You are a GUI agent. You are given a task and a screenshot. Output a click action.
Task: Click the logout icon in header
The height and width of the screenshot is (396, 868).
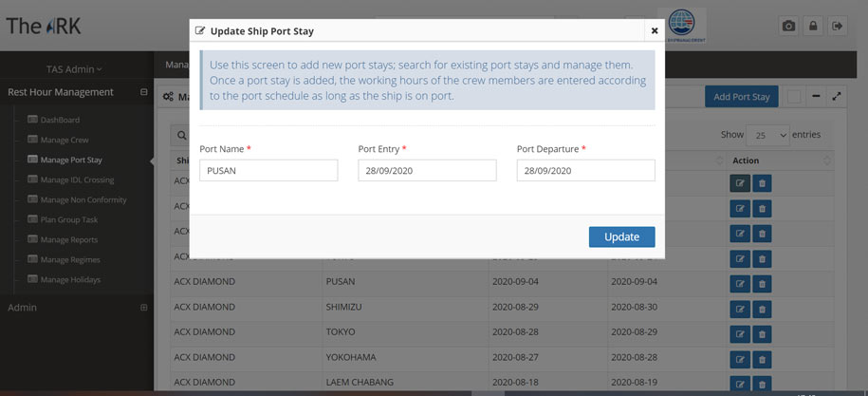tap(837, 26)
